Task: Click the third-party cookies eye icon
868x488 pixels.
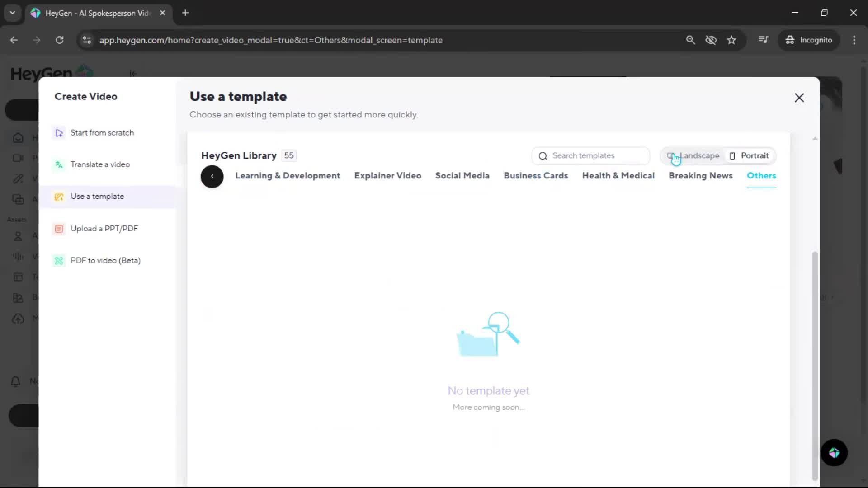Action: tap(711, 40)
